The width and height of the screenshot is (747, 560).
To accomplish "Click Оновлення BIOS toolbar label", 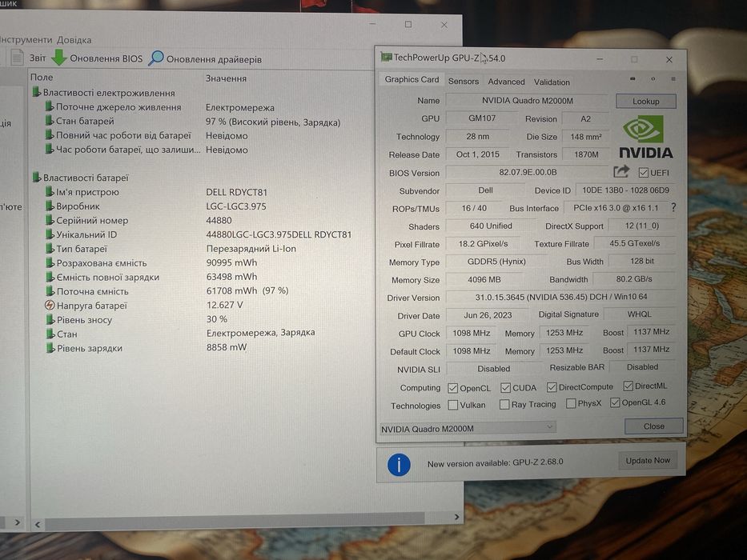I will point(106,58).
